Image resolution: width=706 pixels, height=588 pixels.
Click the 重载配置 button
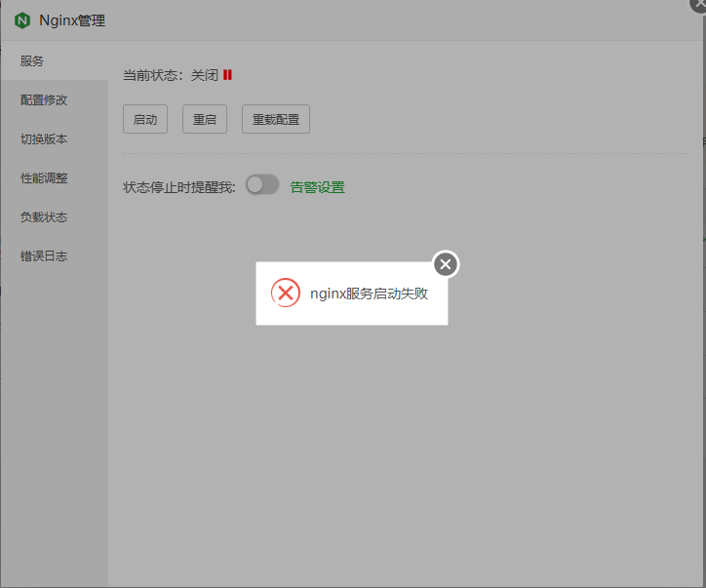[276, 119]
